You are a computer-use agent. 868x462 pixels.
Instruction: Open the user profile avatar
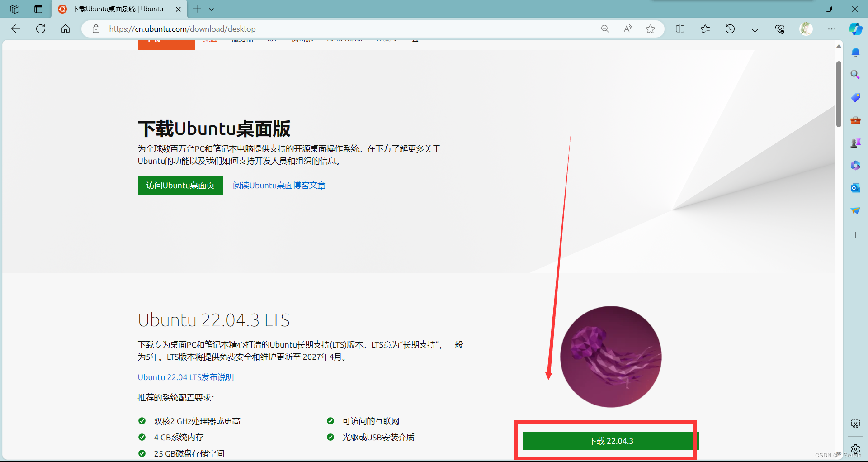click(806, 29)
